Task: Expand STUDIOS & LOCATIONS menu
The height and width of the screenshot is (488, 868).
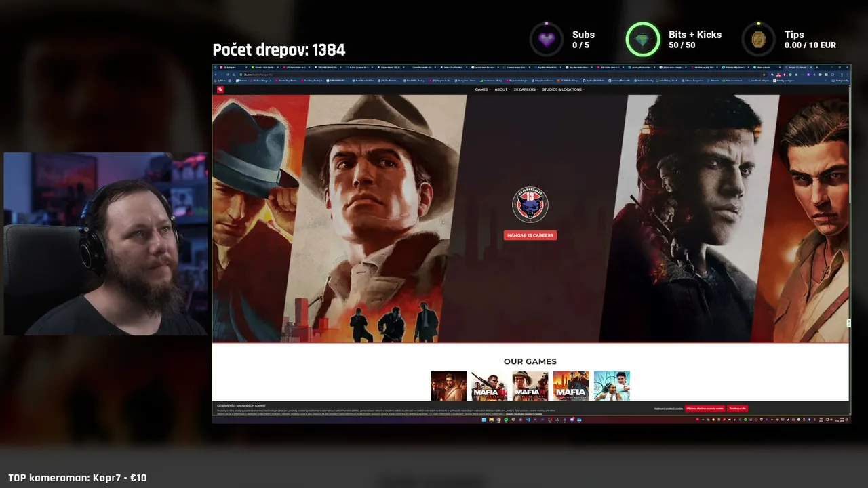Action: point(563,89)
